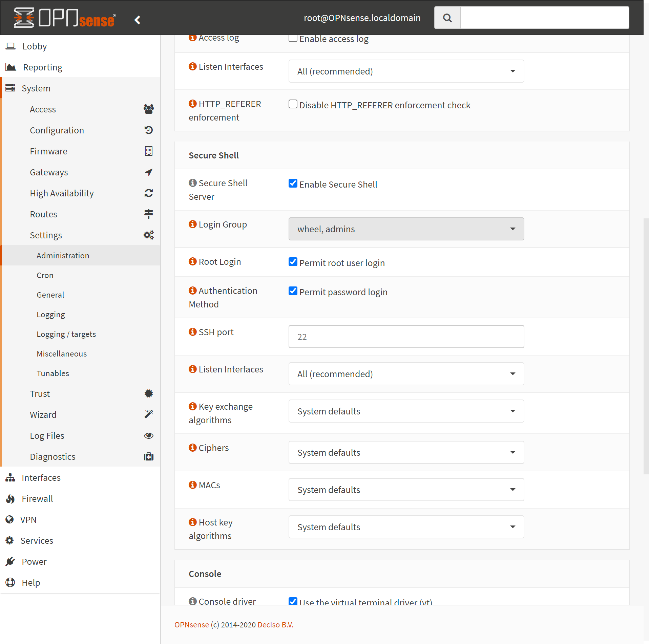Enable Disable HTTP_REFERER enforcement check

click(293, 104)
